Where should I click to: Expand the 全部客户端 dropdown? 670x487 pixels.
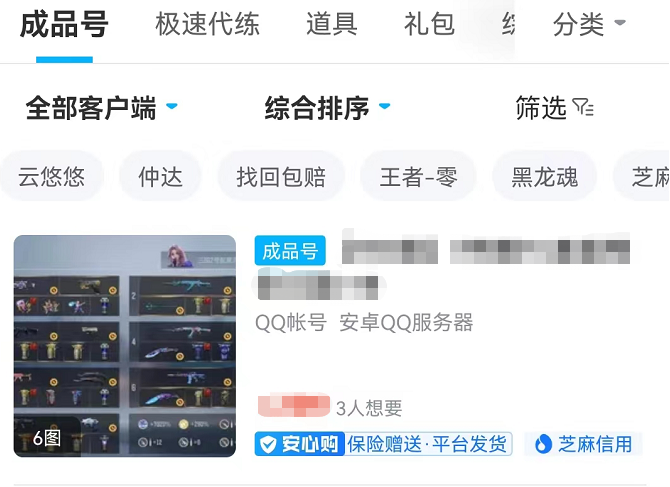(102, 108)
